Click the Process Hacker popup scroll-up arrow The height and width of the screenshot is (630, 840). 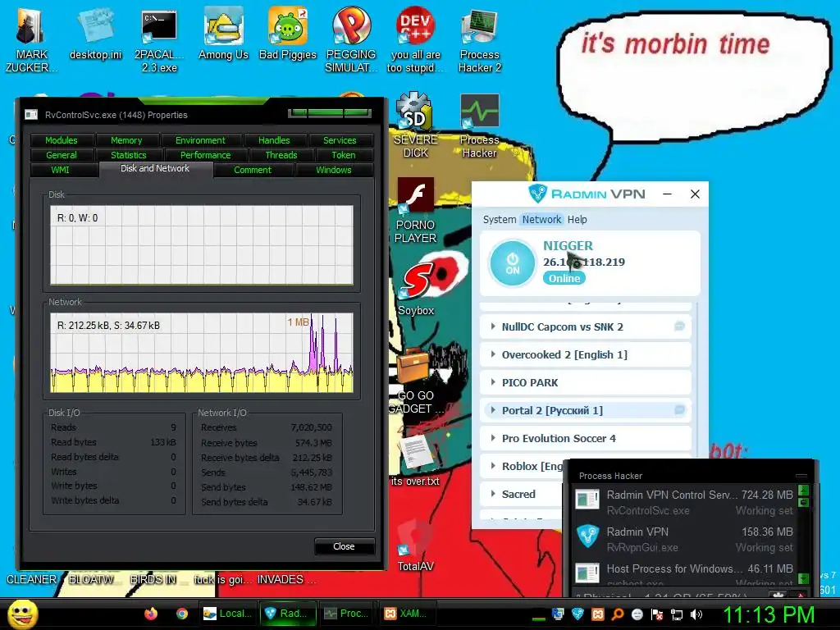803,490
